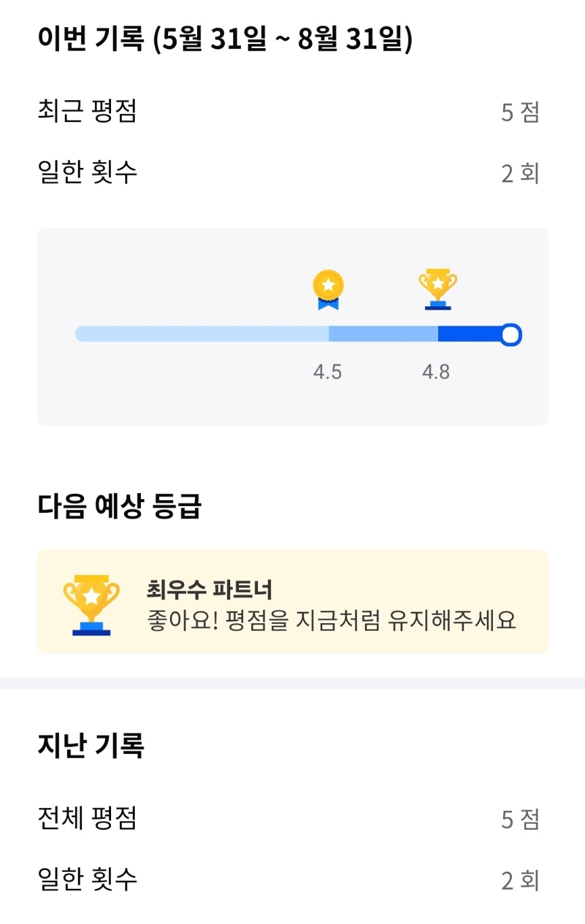Click the 4.5 threshold label

pos(328,372)
